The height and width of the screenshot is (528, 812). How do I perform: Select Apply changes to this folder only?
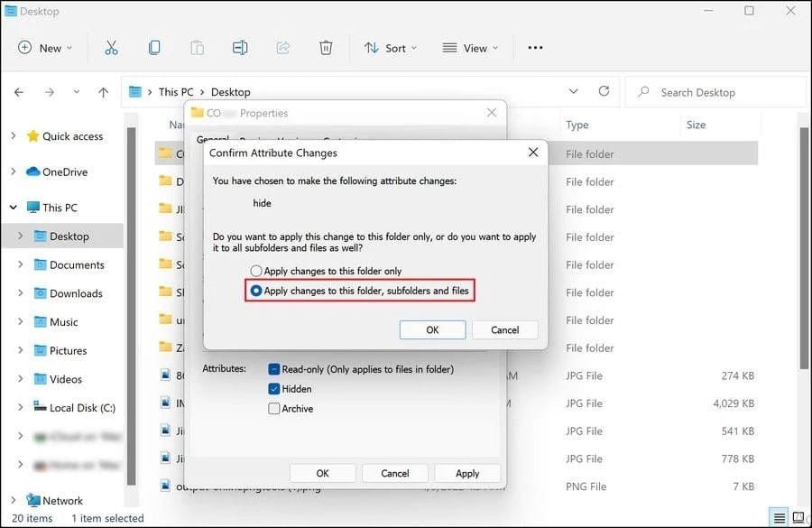coord(255,268)
